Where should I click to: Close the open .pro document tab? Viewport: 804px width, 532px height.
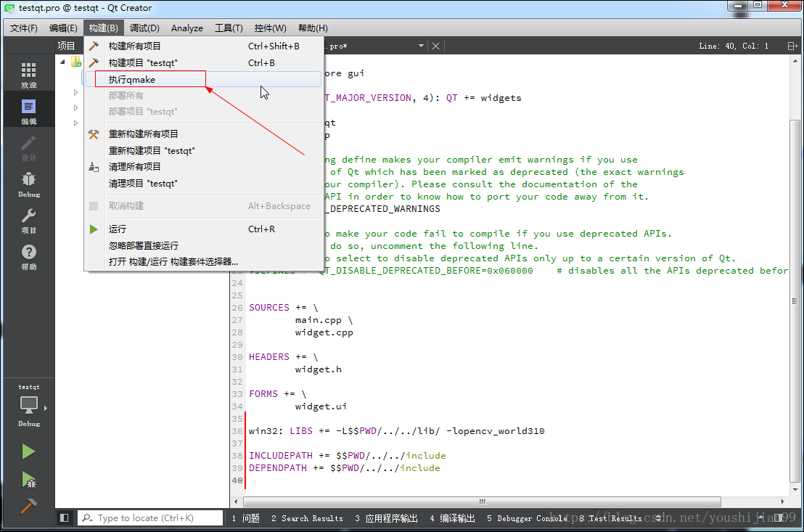click(435, 46)
